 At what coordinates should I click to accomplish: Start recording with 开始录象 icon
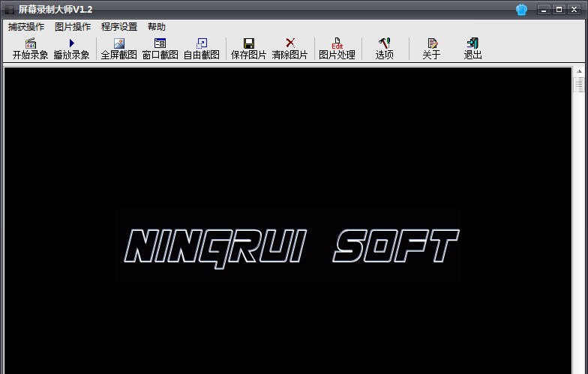point(30,49)
